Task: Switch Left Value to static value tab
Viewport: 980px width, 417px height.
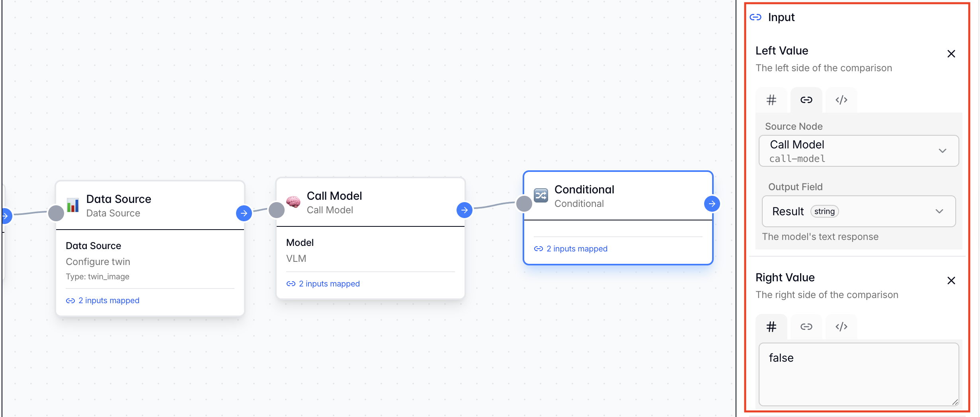Action: 771,100
